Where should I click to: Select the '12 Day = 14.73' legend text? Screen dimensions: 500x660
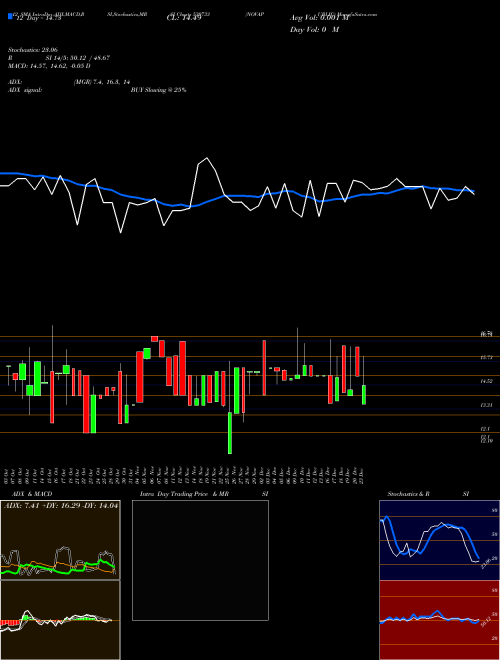click(x=37, y=18)
